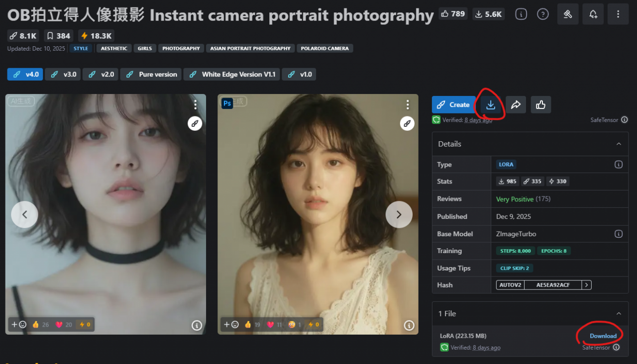Click the blue Create button

coord(453,105)
